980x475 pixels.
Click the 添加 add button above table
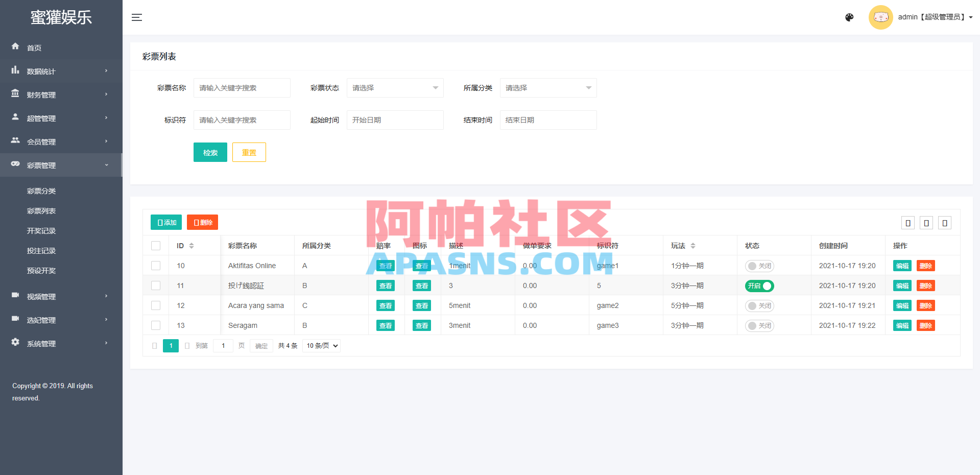point(166,222)
